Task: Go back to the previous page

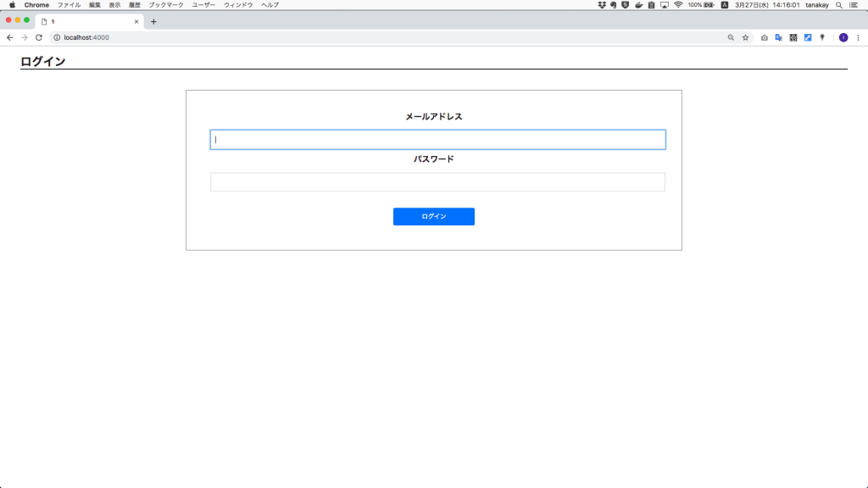Action: tap(8, 37)
